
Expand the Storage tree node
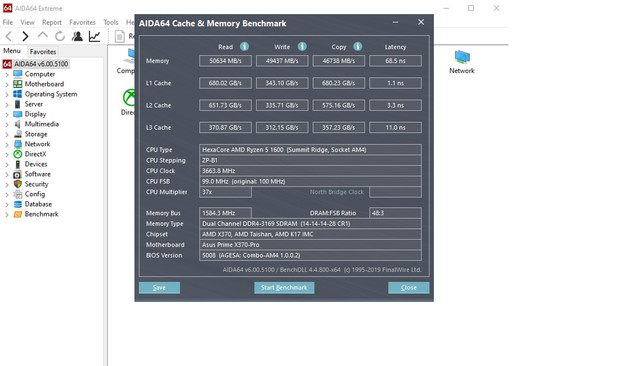coord(7,134)
